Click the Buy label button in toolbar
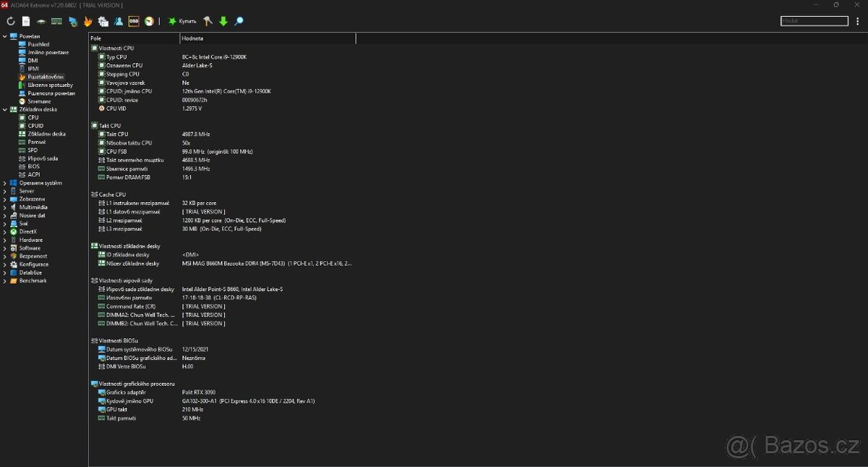Viewport: 868px width, 467px height. (x=187, y=22)
